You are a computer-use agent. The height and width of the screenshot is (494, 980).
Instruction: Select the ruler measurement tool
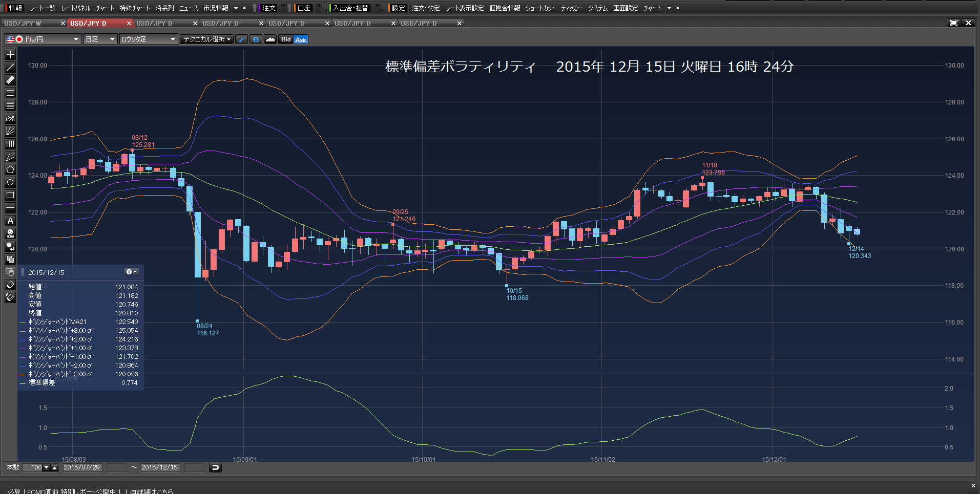(x=10, y=80)
